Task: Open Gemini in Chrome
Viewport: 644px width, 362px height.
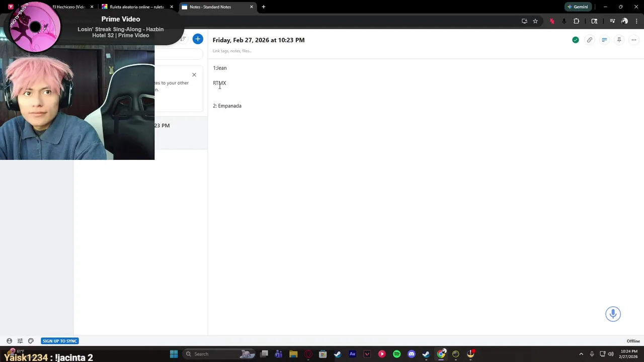Action: pyautogui.click(x=577, y=7)
